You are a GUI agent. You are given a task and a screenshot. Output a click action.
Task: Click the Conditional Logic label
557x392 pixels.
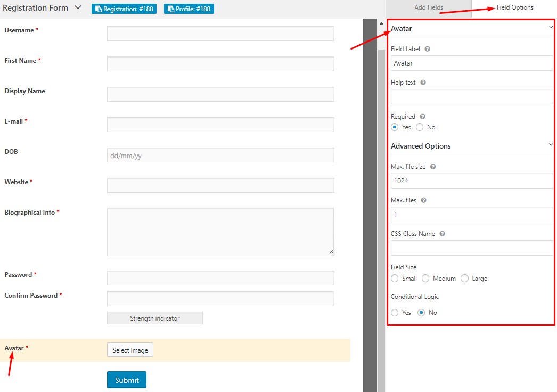pyautogui.click(x=414, y=297)
